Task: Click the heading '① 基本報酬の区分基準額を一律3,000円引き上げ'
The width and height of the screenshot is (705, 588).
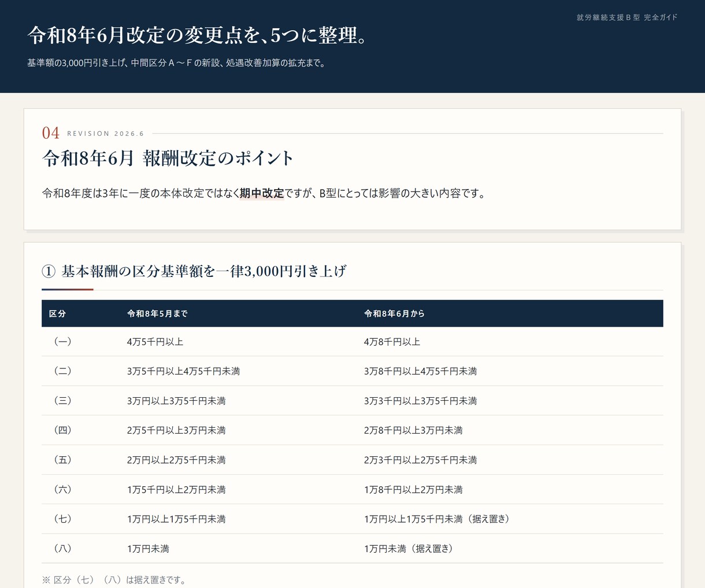Action: 194,271
